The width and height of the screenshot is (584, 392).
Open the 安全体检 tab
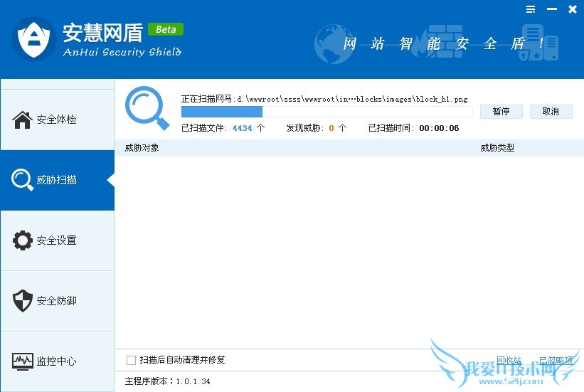58,120
